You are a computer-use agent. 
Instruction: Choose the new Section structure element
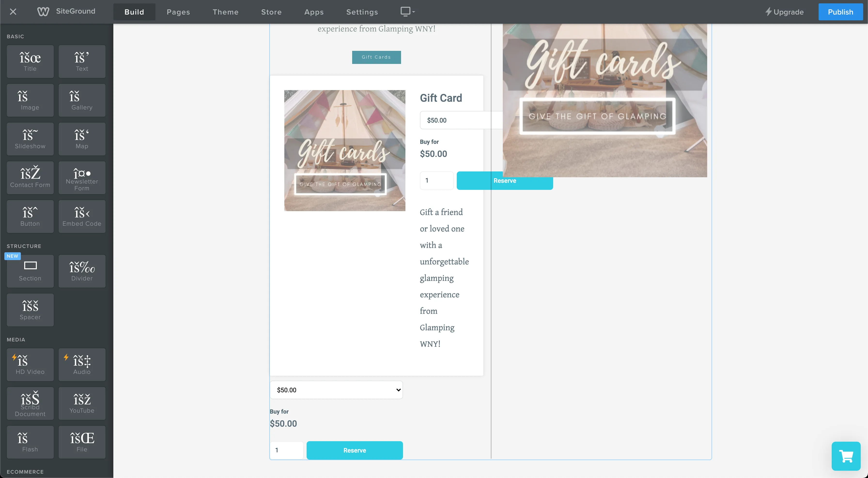click(x=30, y=271)
